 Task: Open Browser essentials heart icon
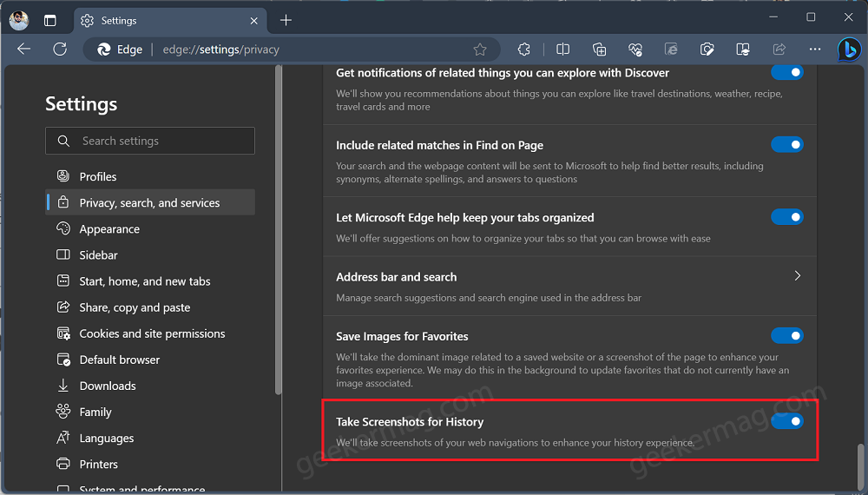pyautogui.click(x=635, y=49)
